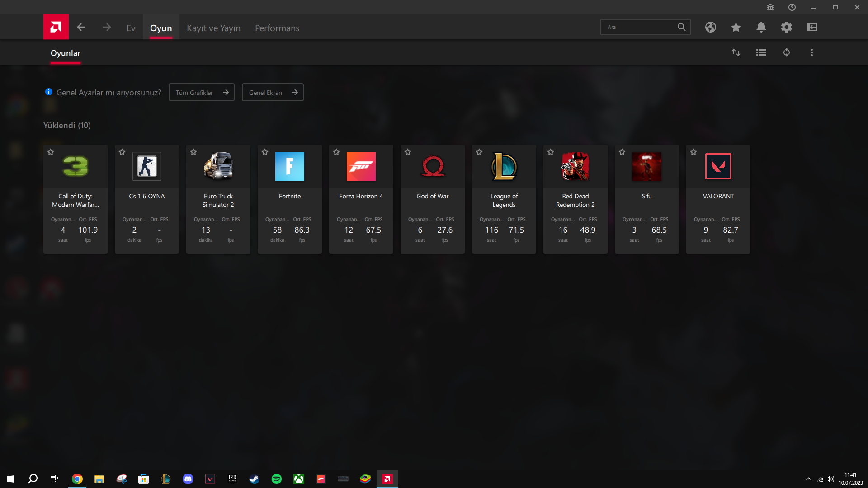Open the web browser globe icon
The image size is (868, 488).
[x=710, y=27]
